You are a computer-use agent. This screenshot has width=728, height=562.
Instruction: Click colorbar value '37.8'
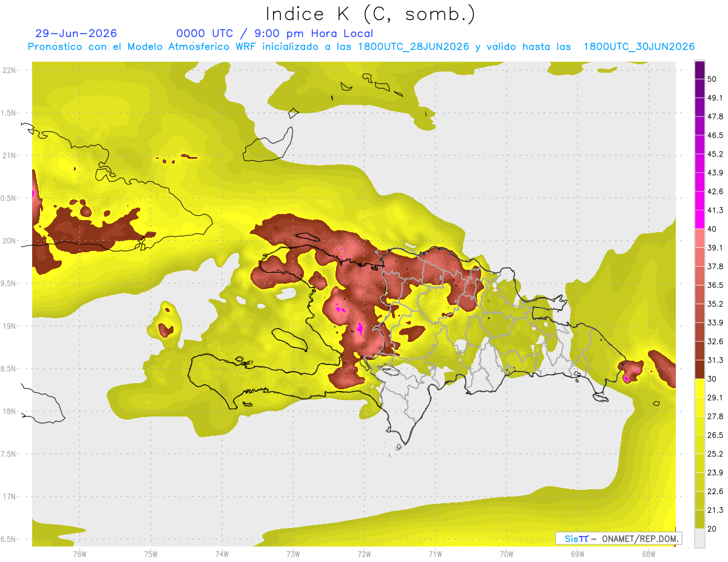(x=716, y=266)
